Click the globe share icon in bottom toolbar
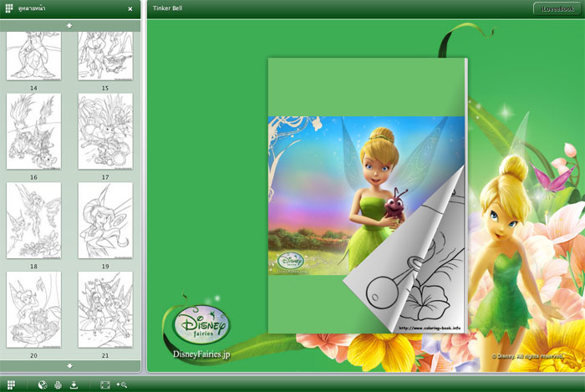 pyautogui.click(x=43, y=384)
